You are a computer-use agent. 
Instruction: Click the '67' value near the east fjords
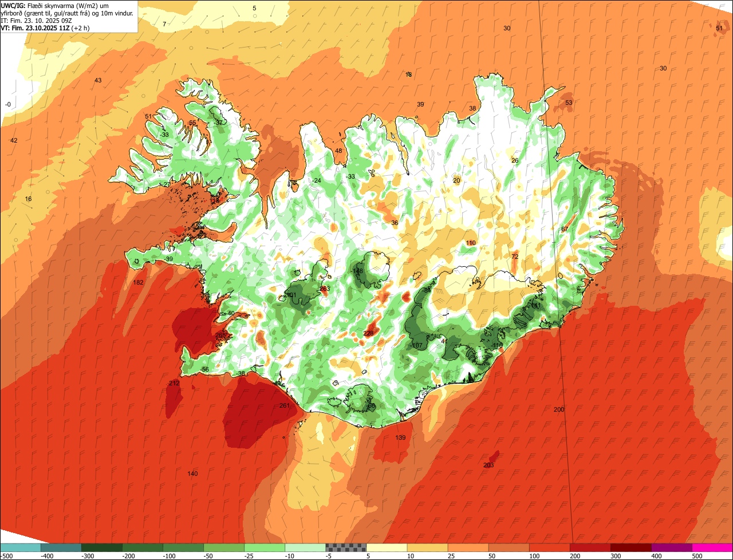pos(565,229)
